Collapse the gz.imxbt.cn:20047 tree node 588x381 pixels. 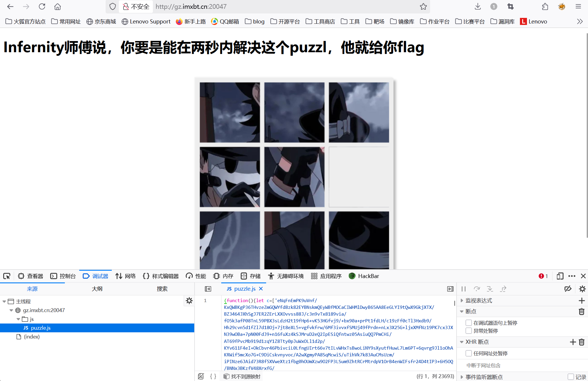pyautogui.click(x=11, y=310)
